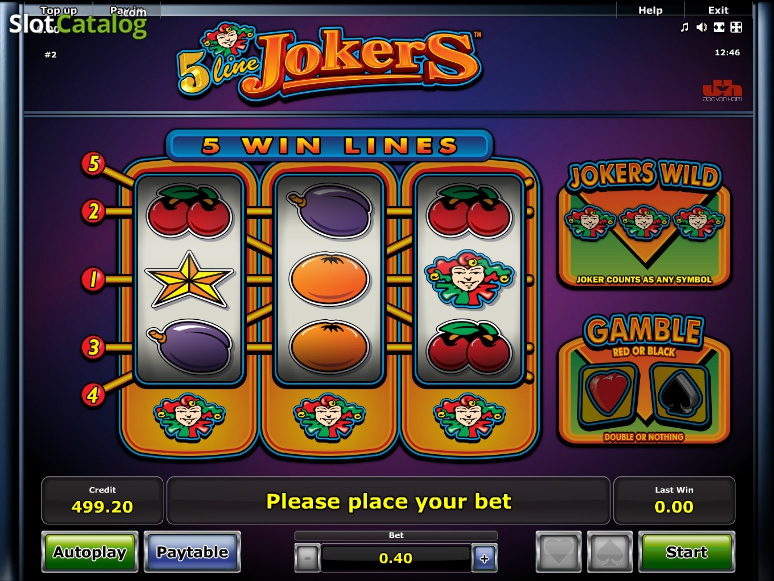The image size is (774, 581).
Task: Open the Paytable
Action: 193,552
